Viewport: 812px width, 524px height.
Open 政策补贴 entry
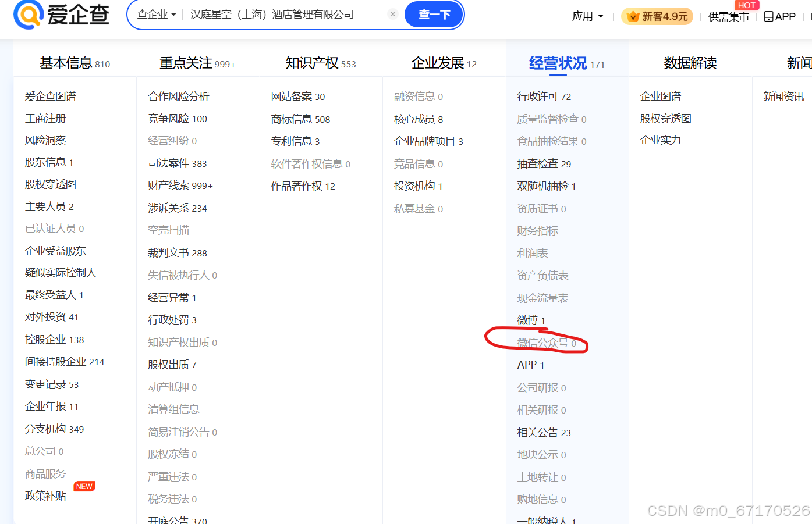click(45, 496)
